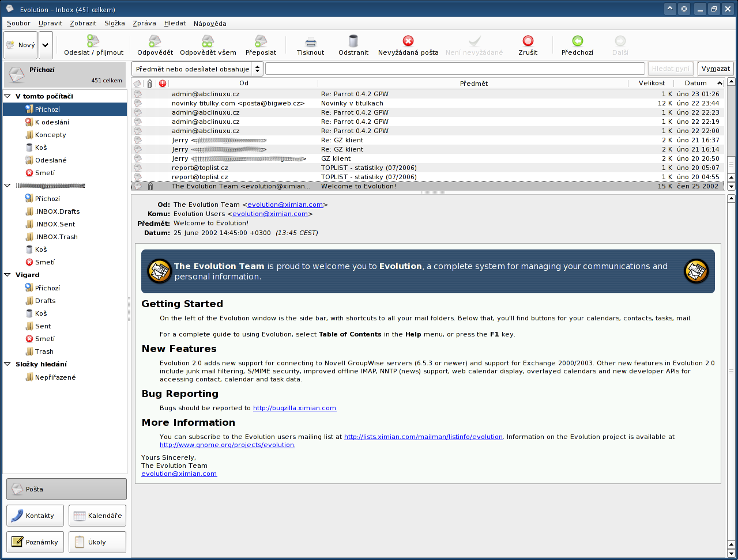
Task: Switch to the Poznámky memos component
Action: coord(35,542)
